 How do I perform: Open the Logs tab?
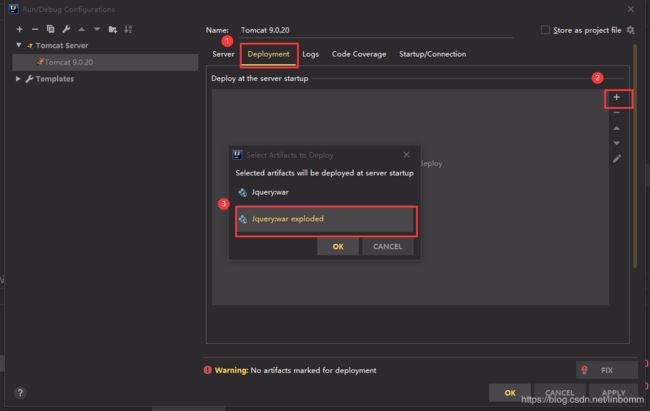(x=310, y=54)
